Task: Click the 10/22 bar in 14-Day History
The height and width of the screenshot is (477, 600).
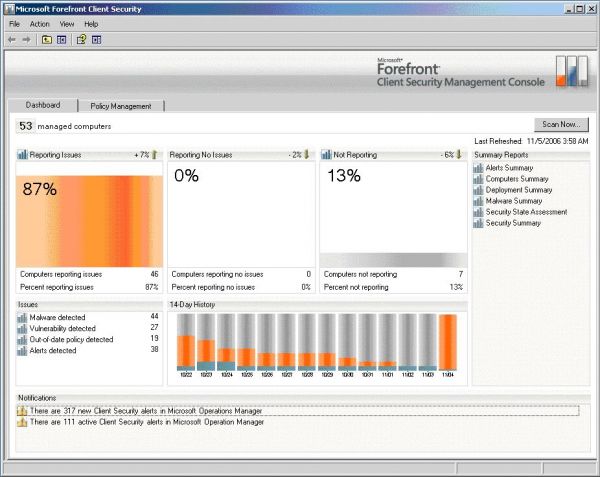Action: [186, 342]
